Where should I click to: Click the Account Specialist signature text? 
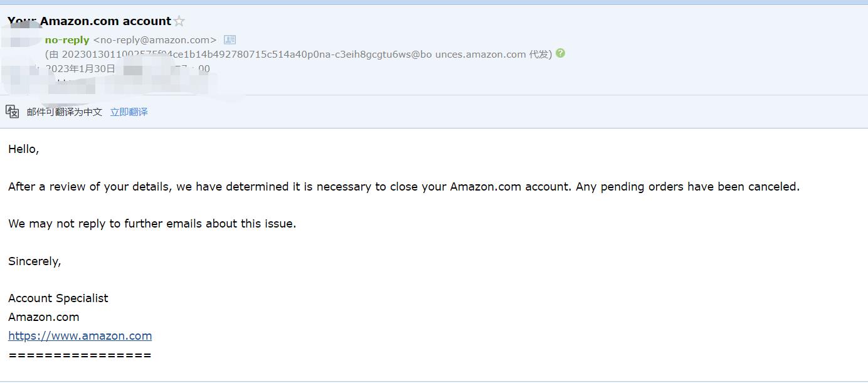coord(58,298)
